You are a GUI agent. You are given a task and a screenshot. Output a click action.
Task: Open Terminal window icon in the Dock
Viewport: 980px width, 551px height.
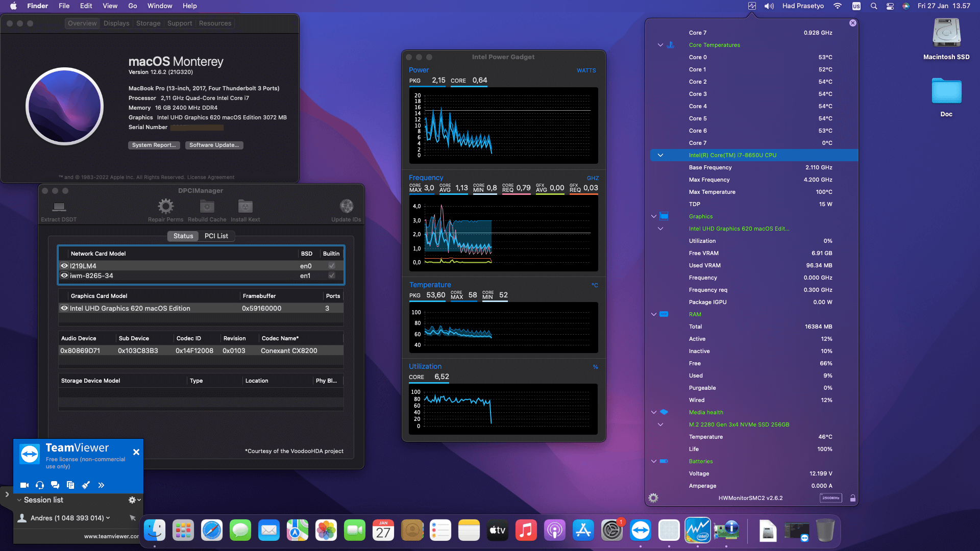(x=797, y=531)
